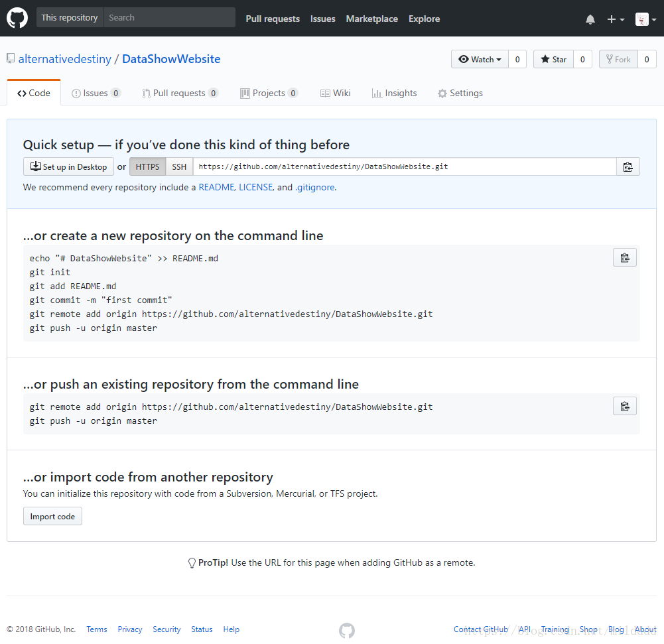Open Contact GitHub footer link
This screenshot has height=644, width=664.
pos(481,629)
